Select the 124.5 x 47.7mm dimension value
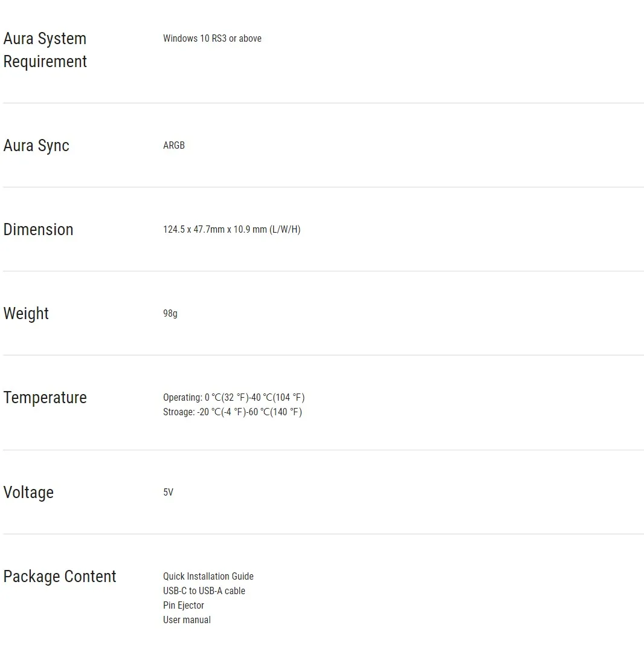This screenshot has height=657, width=644. (232, 230)
